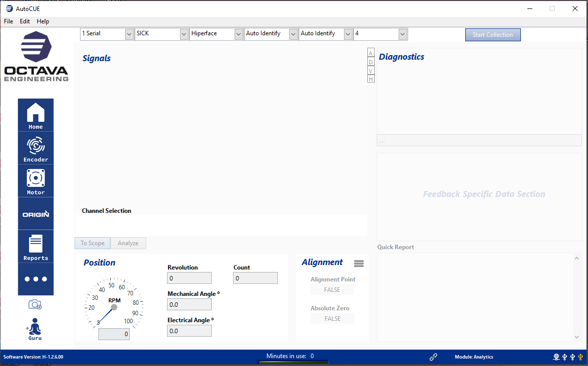This screenshot has width=588, height=366.
Task: Toggle the H signal view button
Action: click(x=370, y=79)
